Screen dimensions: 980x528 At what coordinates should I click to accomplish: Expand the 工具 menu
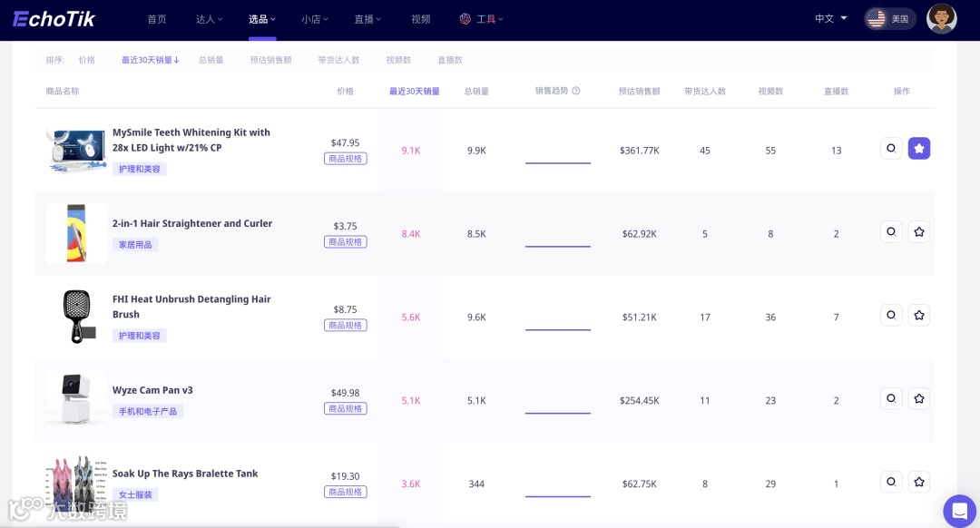481,19
